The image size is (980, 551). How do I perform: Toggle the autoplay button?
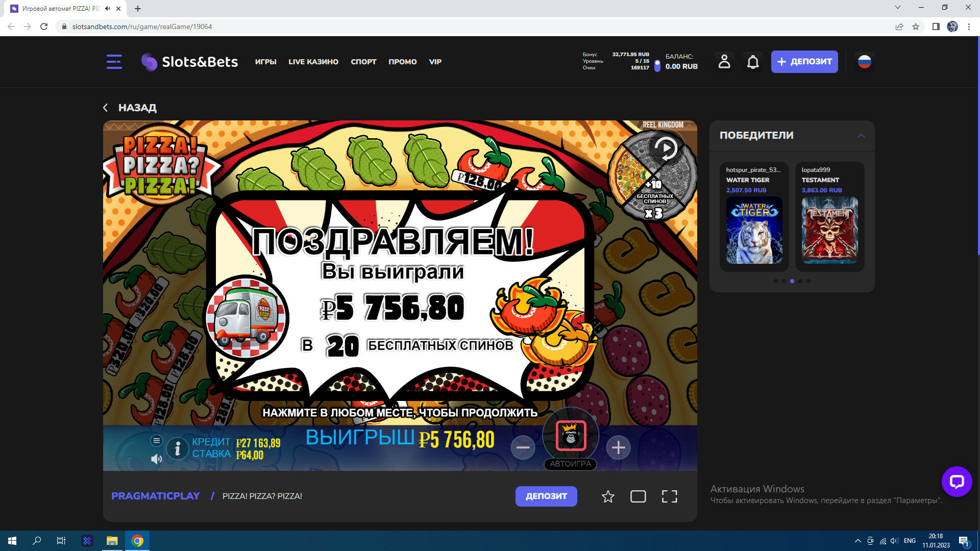[570, 464]
